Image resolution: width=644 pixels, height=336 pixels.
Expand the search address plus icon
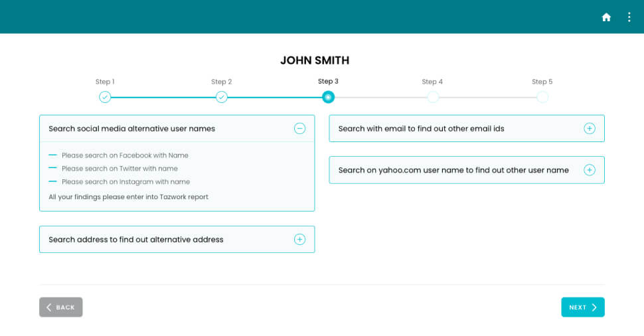[299, 240]
